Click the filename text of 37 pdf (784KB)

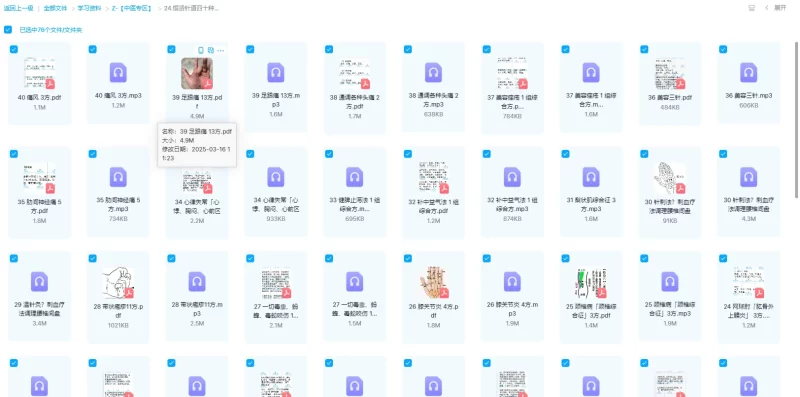tap(512, 102)
